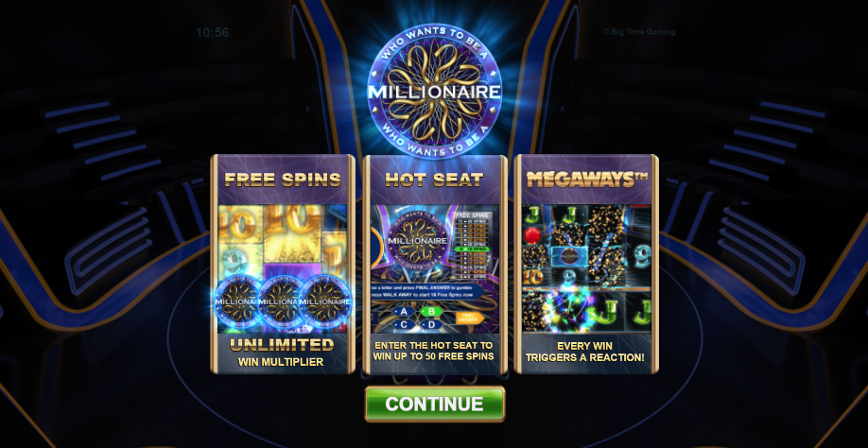Choose answer A in Hot Seat preview
868x448 pixels.
tap(404, 311)
